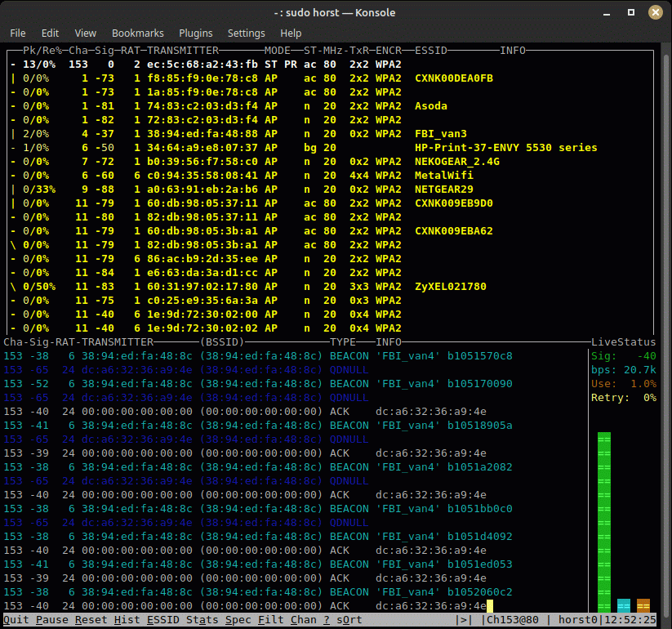
Task: Click sOrt in horst bottom bar
Action: 349,619
